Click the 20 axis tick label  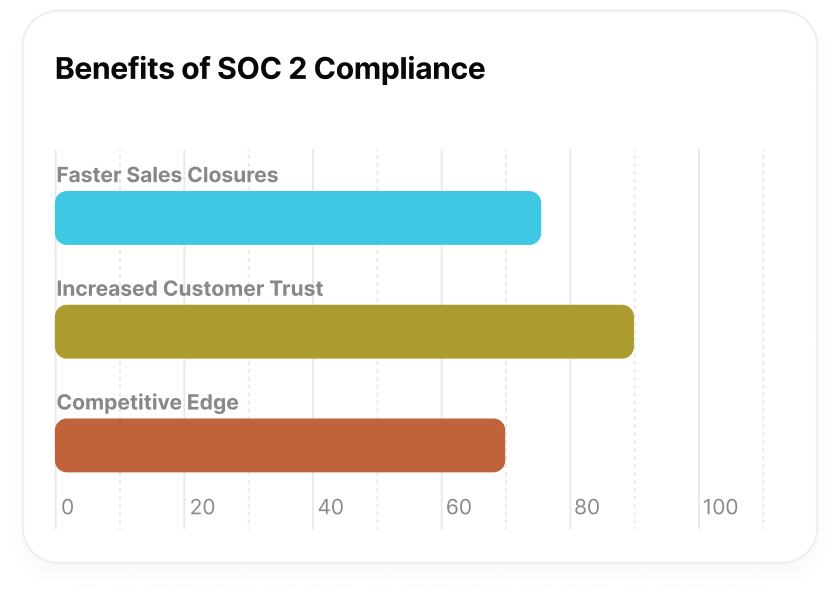[202, 507]
